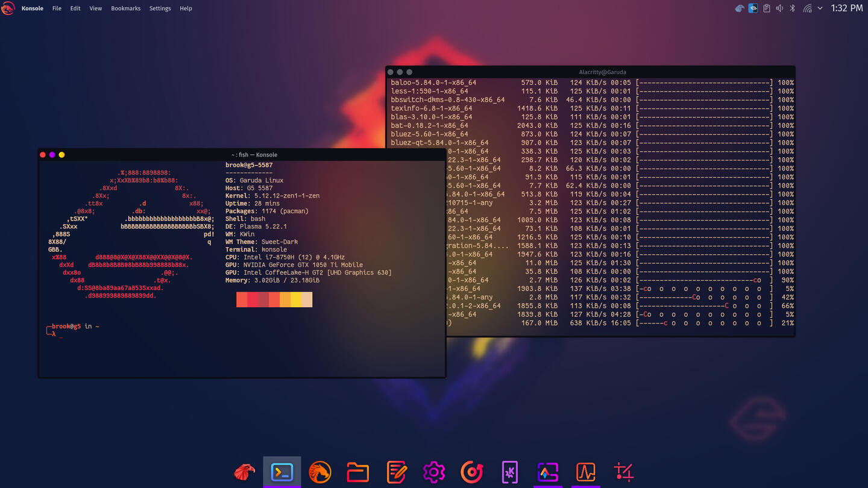Viewport: 868px width, 488px height.
Task: Click the blue eagle tray icon
Action: pos(740,8)
